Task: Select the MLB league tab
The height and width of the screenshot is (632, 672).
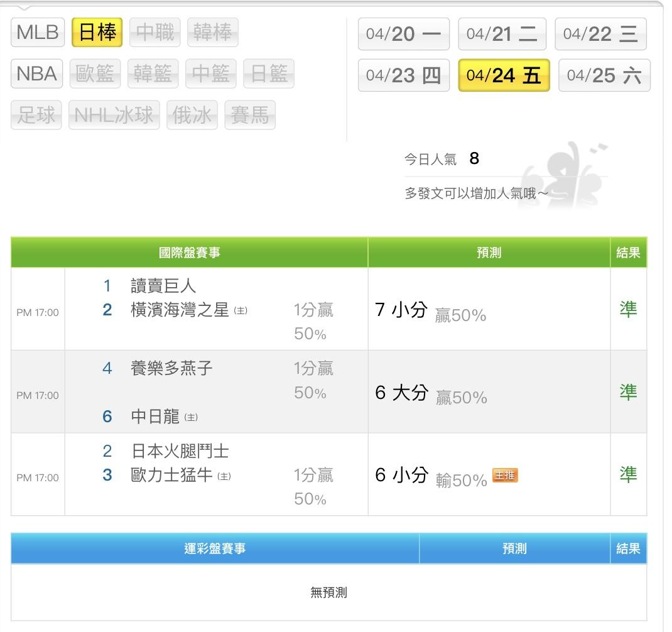Action: coord(38,33)
